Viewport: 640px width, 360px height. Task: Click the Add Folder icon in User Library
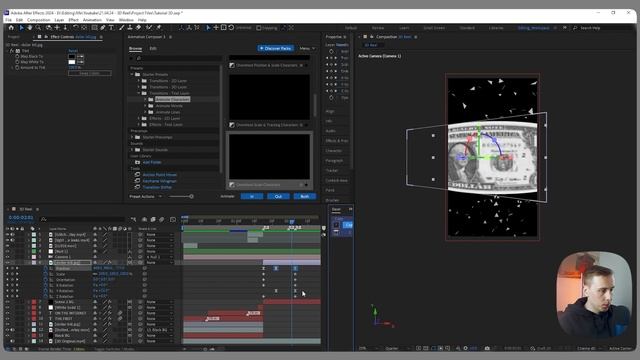coord(138,162)
